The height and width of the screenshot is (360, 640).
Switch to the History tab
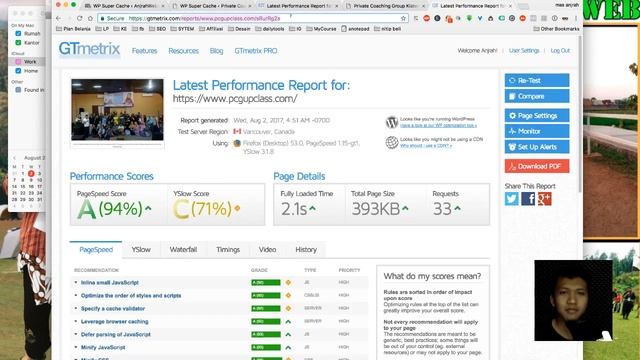click(x=306, y=249)
